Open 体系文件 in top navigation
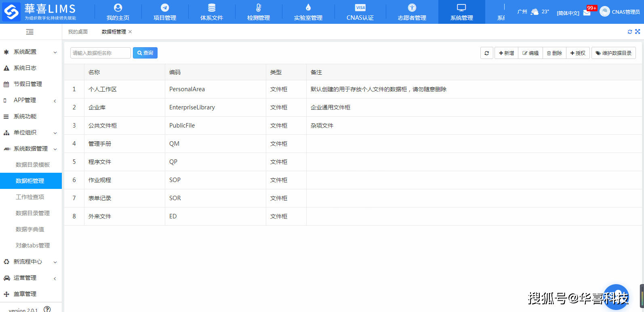The width and height of the screenshot is (644, 312). 212,12
